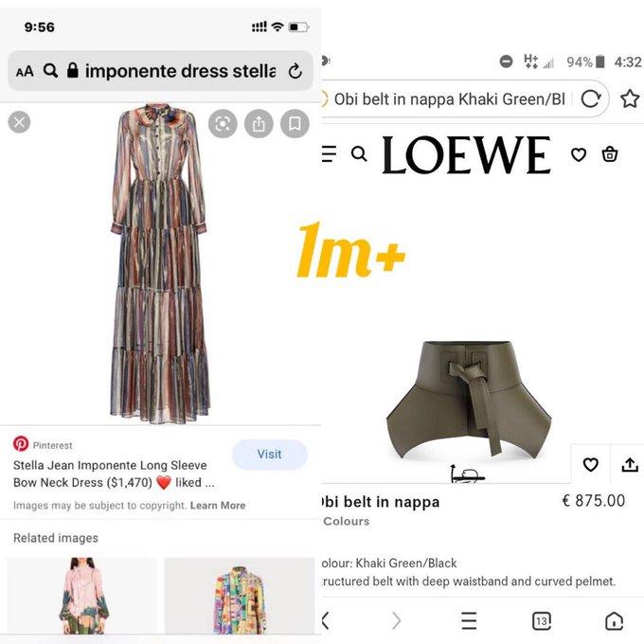Viewport: 644px width, 644px height.
Task: View Loewe wishlist heart in header
Action: coord(579,154)
